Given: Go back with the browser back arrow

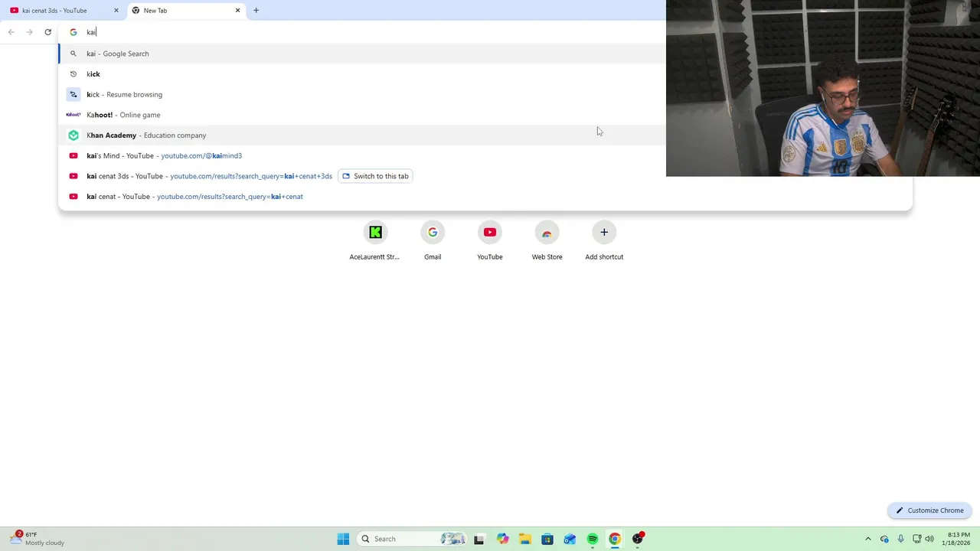Looking at the screenshot, I should click(11, 32).
